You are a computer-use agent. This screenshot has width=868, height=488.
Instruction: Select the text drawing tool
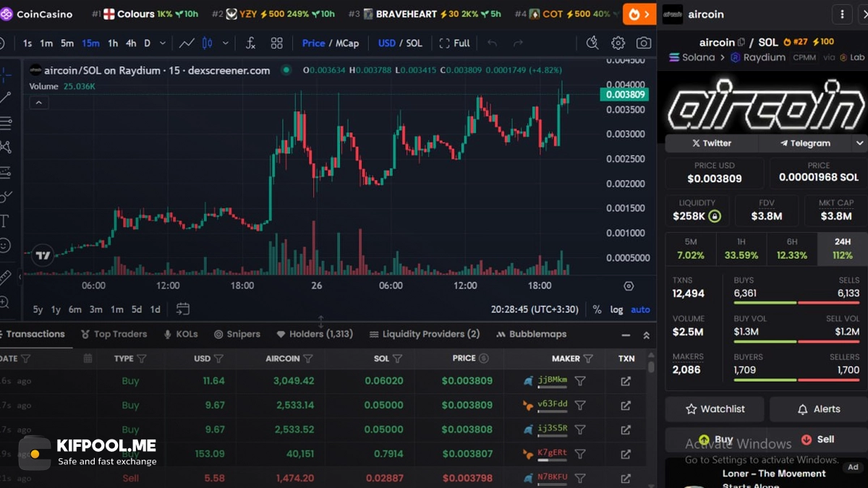coord(5,221)
